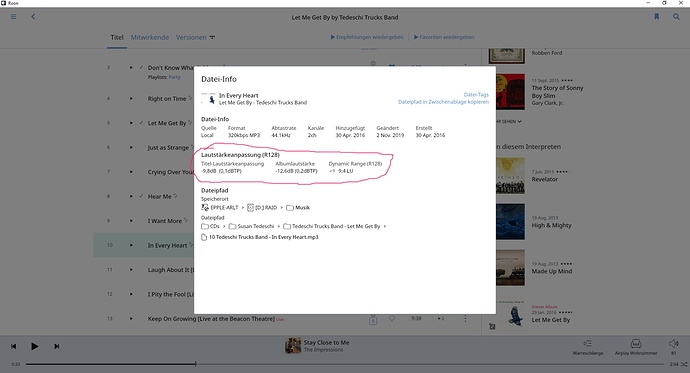Viewport: 690px width, 373px height.
Task: Click the sidebar bottom-left crop icon
Action: (492, 326)
